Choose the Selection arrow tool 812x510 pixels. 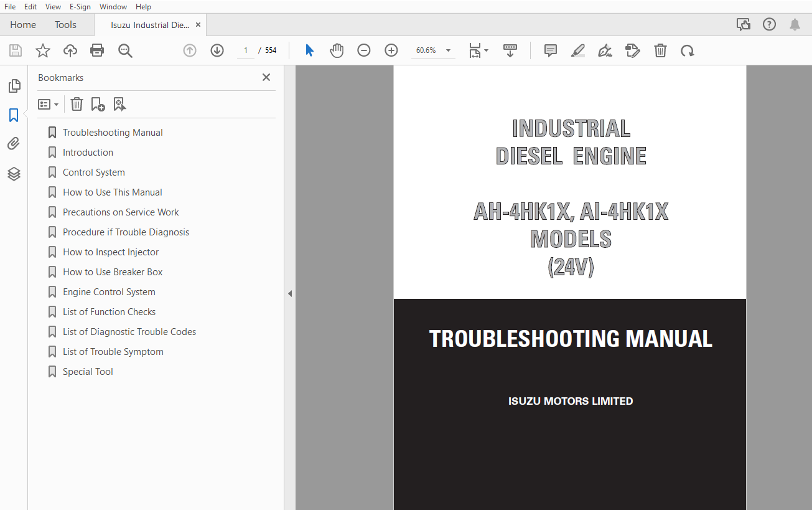click(309, 50)
